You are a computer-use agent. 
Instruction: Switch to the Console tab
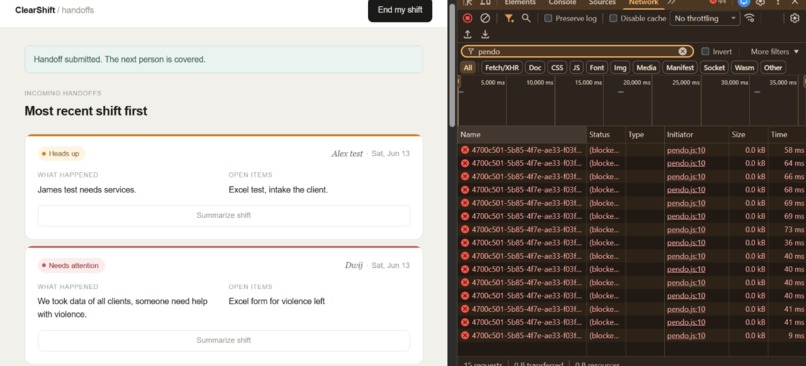[x=562, y=3]
